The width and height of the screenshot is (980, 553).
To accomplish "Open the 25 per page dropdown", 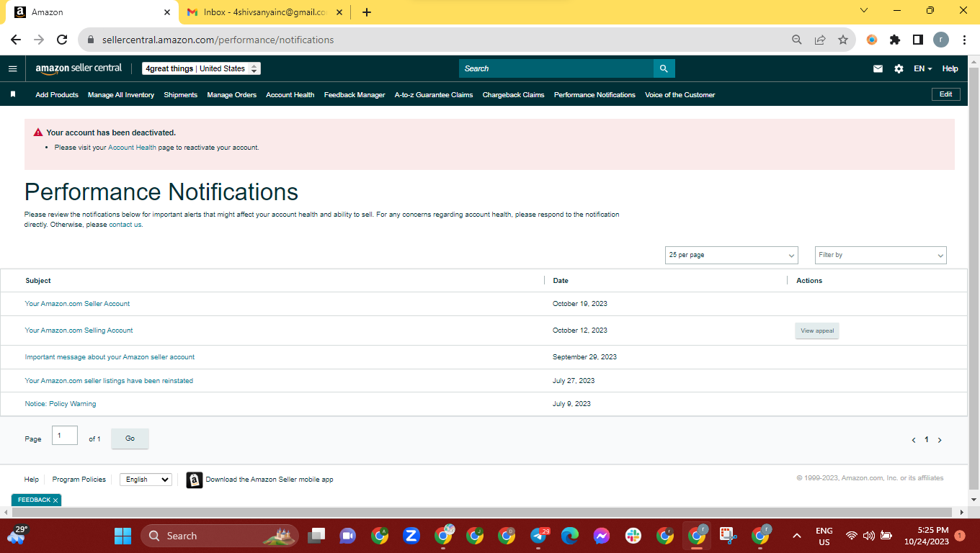I will click(x=731, y=255).
